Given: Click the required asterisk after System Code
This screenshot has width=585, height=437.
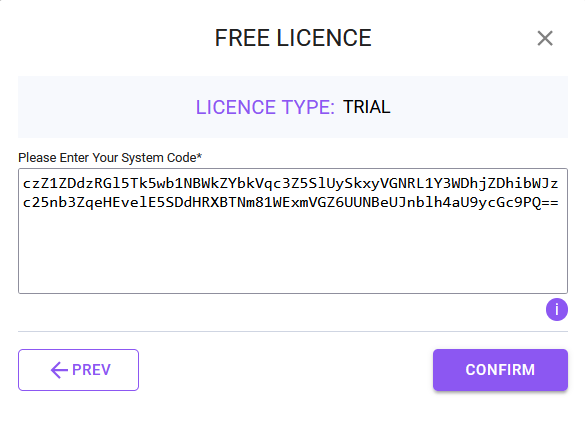Looking at the screenshot, I should [199, 155].
